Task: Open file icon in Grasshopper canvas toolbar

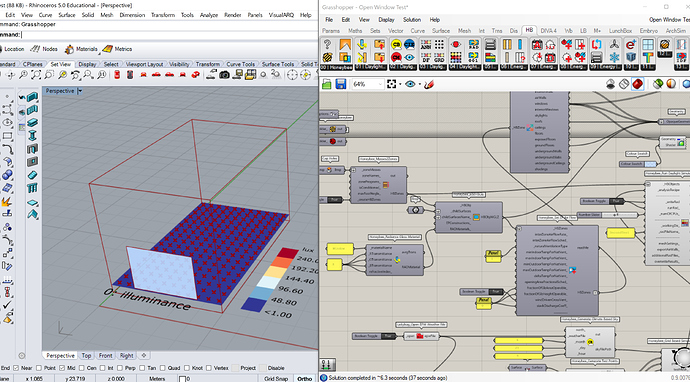Action: [327, 84]
